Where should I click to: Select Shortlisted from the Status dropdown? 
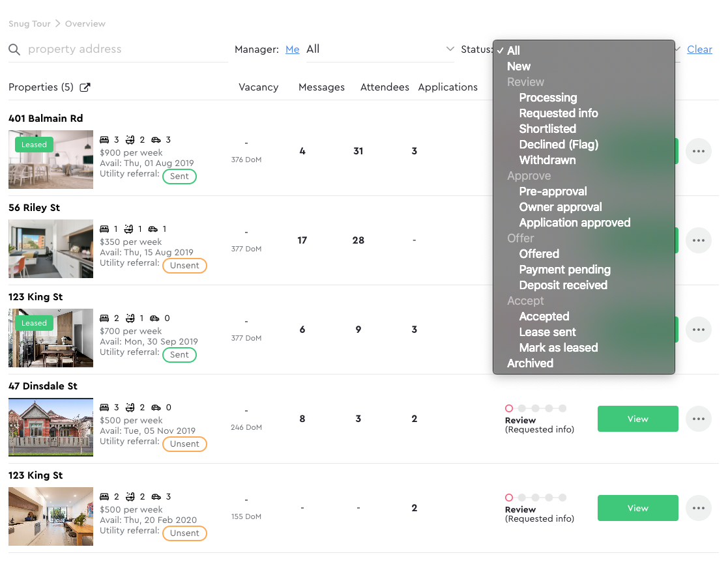pos(547,129)
